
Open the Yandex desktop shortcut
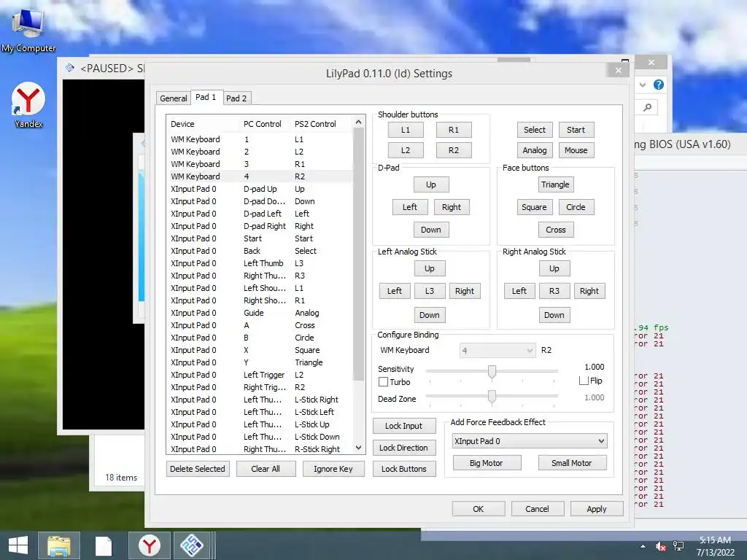click(28, 105)
